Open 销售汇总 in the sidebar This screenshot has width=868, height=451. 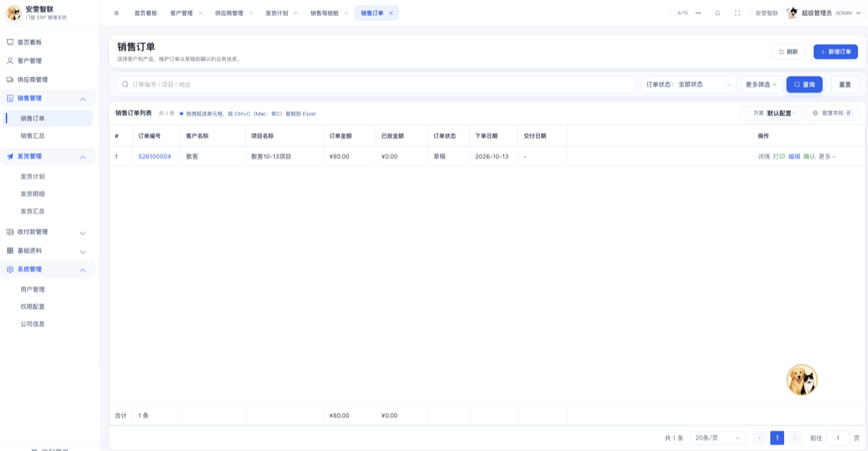coord(33,135)
